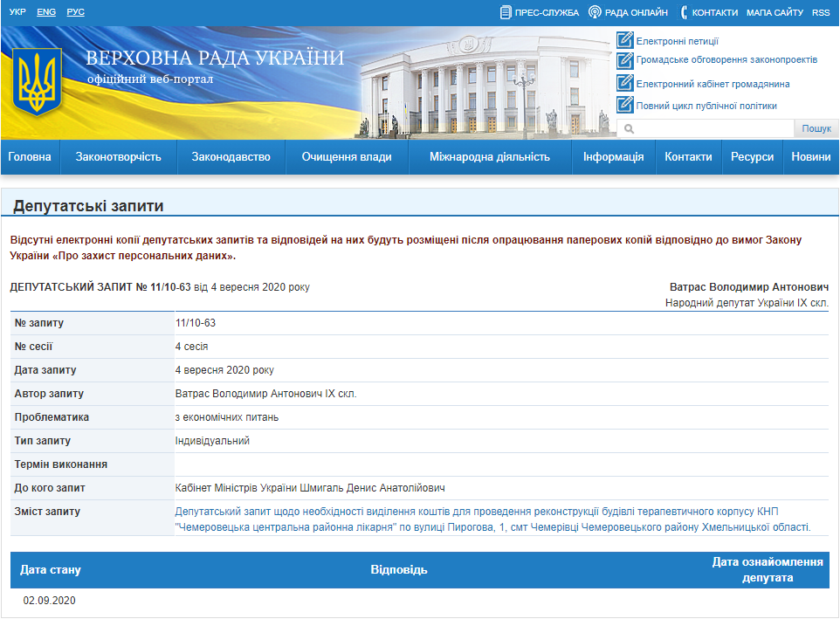Click the magnifier icon in search box
840x619 pixels.
pyautogui.click(x=629, y=129)
